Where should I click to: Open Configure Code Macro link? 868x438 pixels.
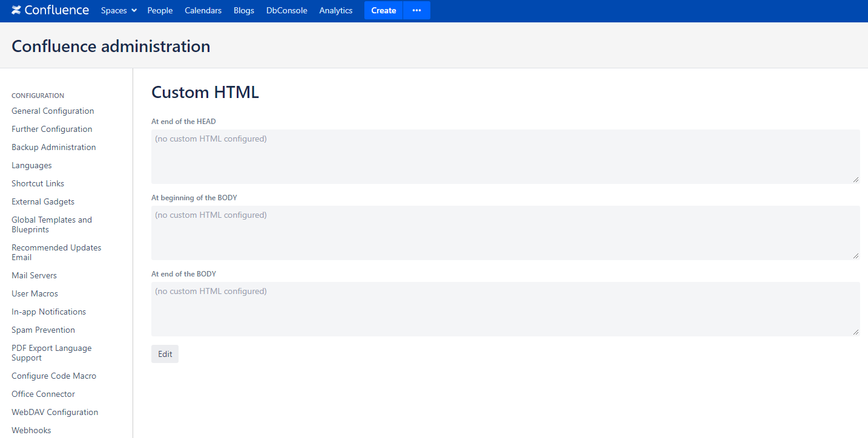point(54,376)
